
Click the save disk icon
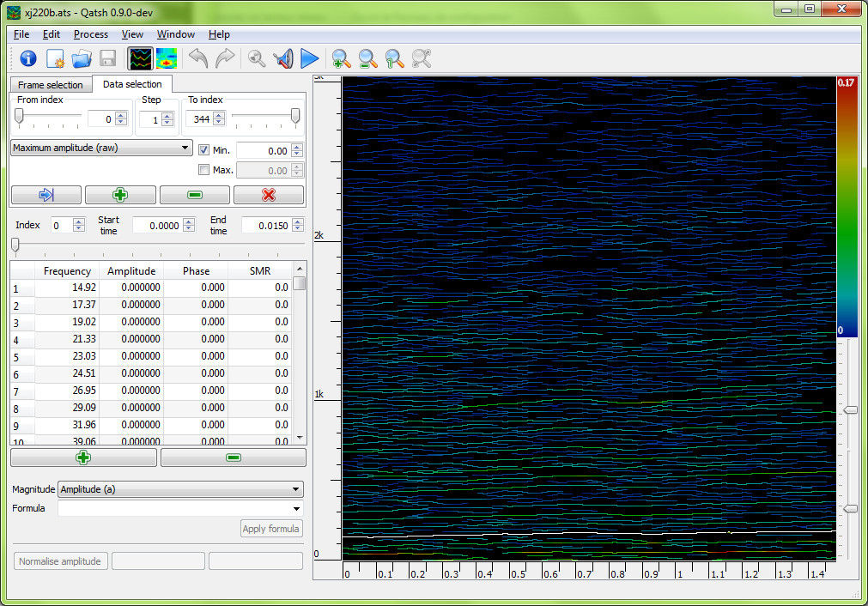[107, 58]
